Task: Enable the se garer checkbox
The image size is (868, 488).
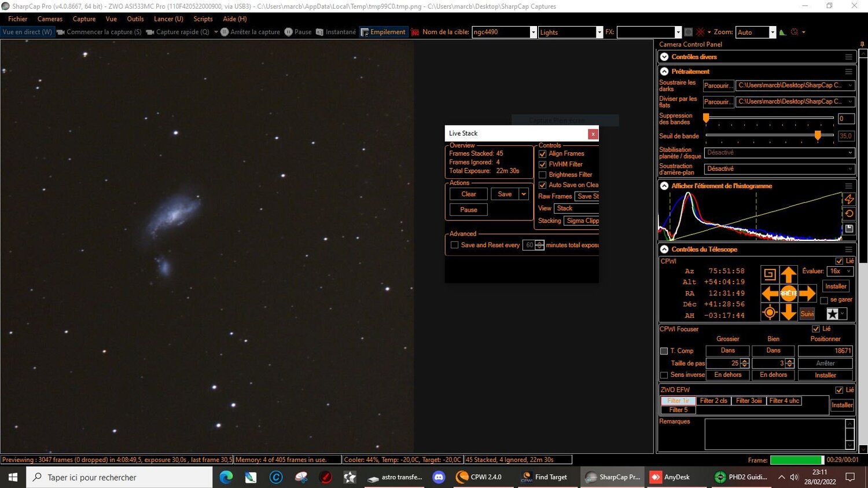Action: [x=825, y=299]
